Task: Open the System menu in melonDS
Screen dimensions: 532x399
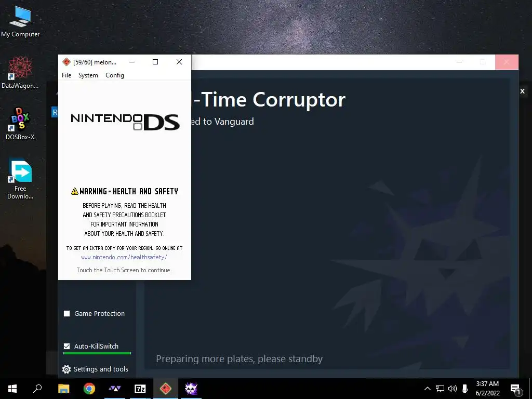Action: [88, 75]
